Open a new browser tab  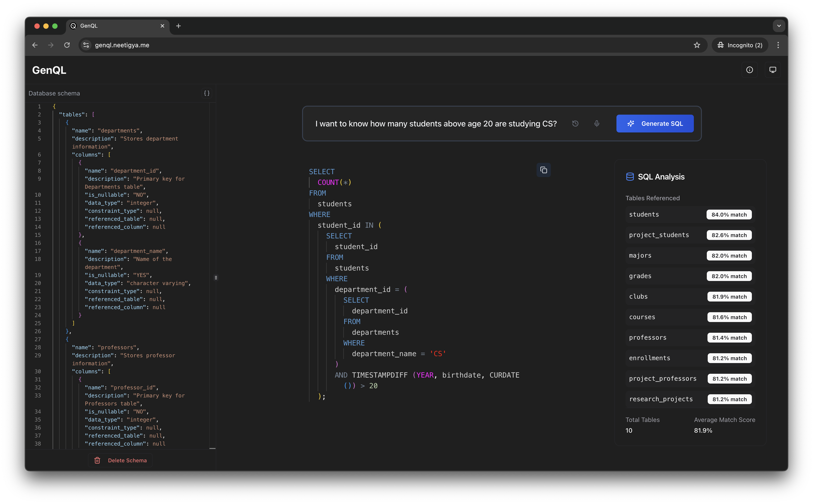click(178, 26)
